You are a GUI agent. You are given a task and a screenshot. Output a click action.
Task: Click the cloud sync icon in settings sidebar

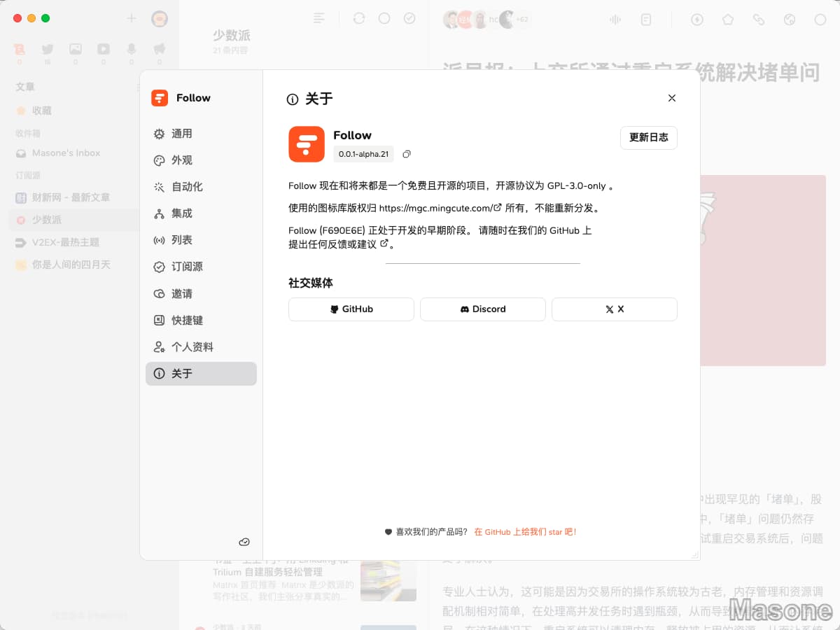pyautogui.click(x=244, y=542)
